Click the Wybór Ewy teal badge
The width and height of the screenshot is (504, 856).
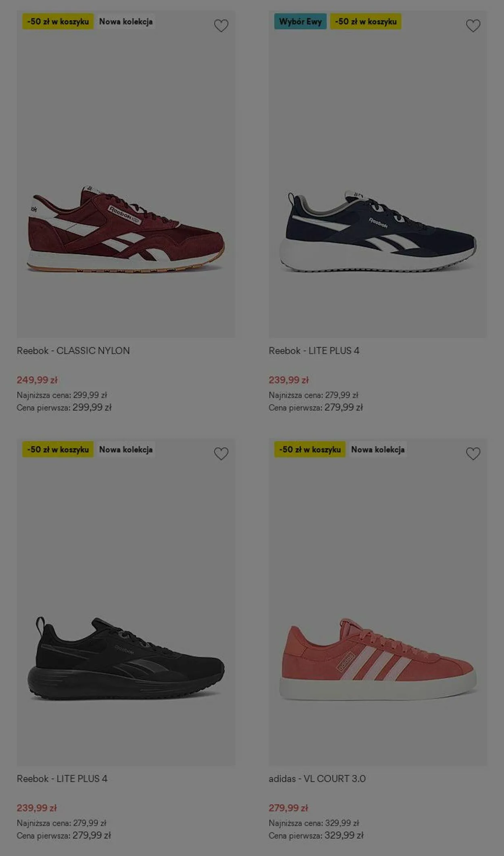(300, 21)
